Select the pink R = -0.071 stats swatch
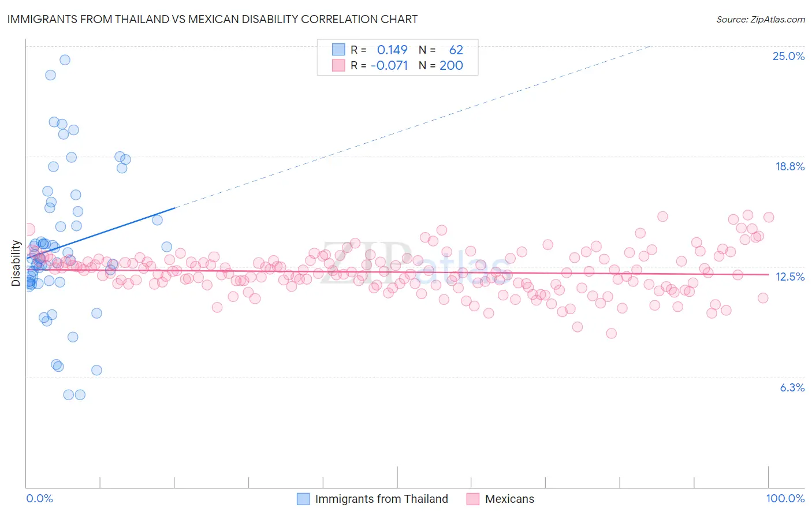 point(338,65)
